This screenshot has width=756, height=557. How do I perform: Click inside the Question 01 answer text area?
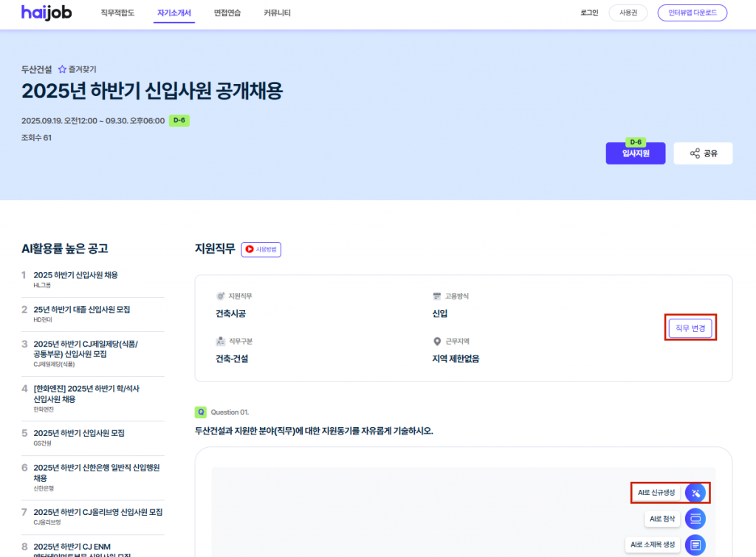coord(413,509)
